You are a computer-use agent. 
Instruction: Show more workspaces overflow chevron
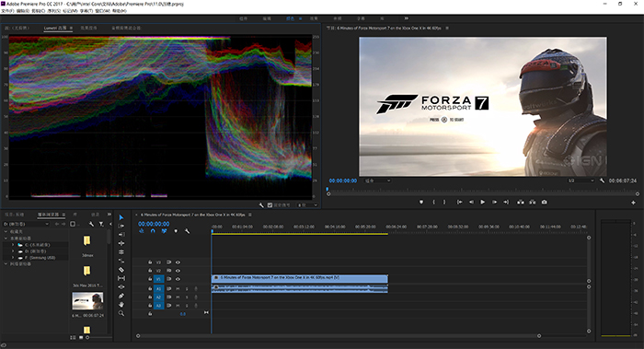[x=407, y=18]
